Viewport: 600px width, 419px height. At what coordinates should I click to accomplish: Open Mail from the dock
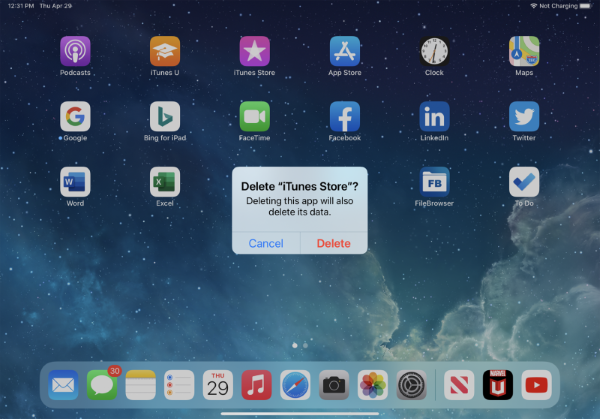pos(63,385)
